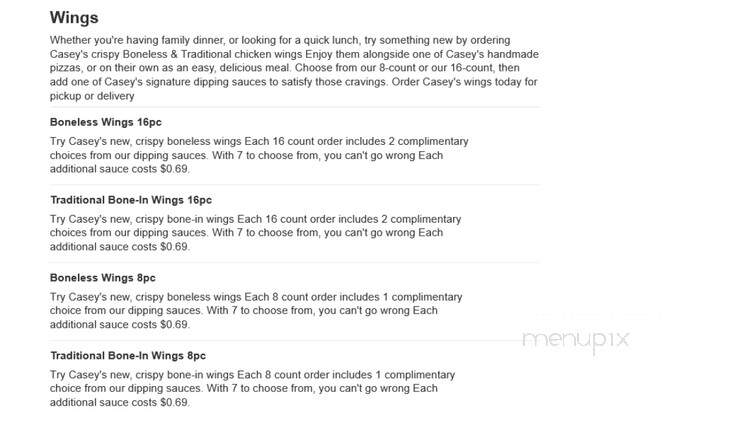
Task: Click the menupix watermark logo
Action: coord(576,339)
